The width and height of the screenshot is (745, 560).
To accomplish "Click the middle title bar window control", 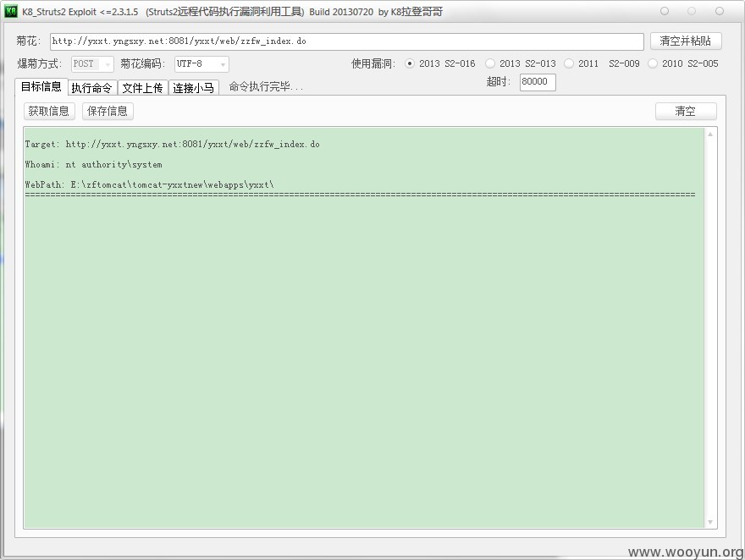I will pyautogui.click(x=692, y=11).
